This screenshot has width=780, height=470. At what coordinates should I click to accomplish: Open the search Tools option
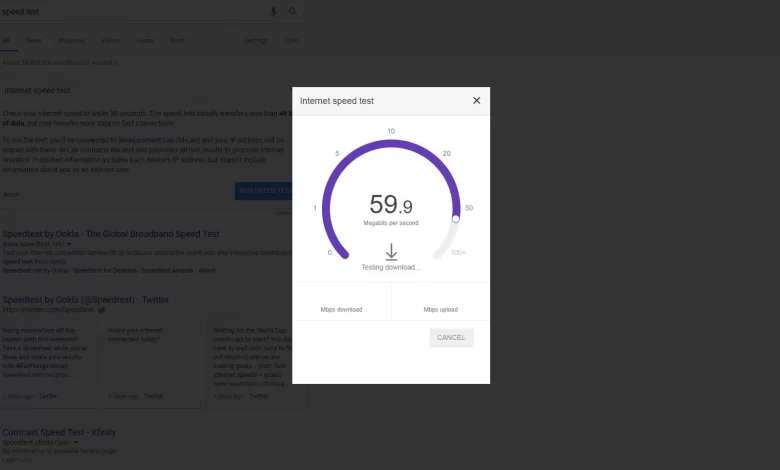click(292, 41)
